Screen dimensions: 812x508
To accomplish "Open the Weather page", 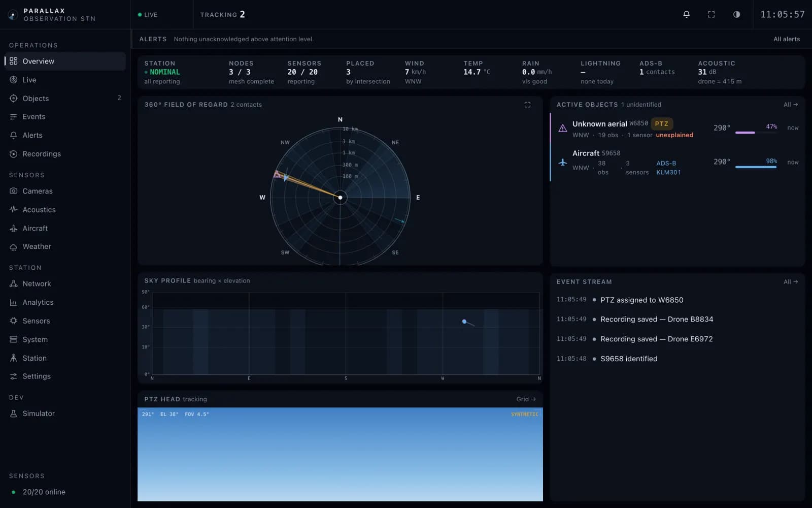I will 65,246.
